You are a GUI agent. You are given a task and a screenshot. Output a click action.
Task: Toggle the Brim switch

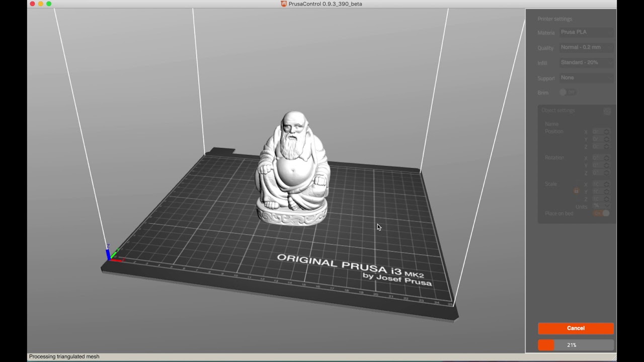pos(568,93)
